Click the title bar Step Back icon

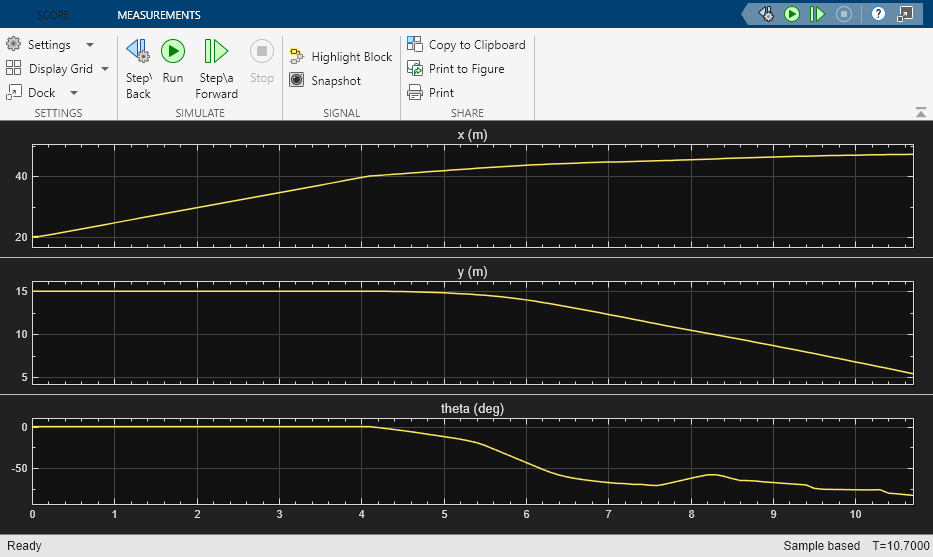point(767,14)
